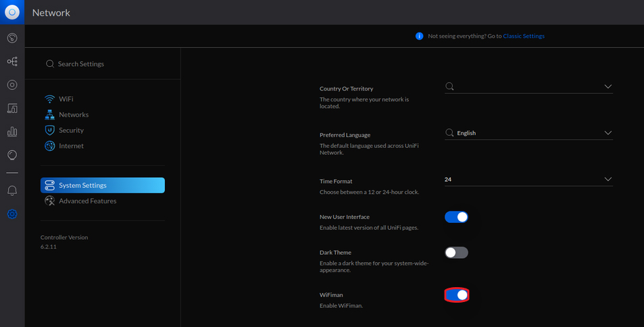This screenshot has width=644, height=327.
Task: Expand the Country Or Territory chevron
Action: (608, 86)
